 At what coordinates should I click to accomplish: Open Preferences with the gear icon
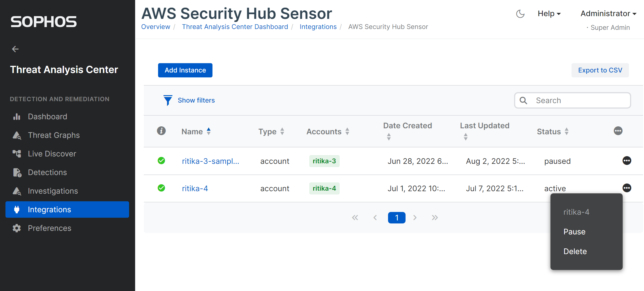pyautogui.click(x=17, y=228)
